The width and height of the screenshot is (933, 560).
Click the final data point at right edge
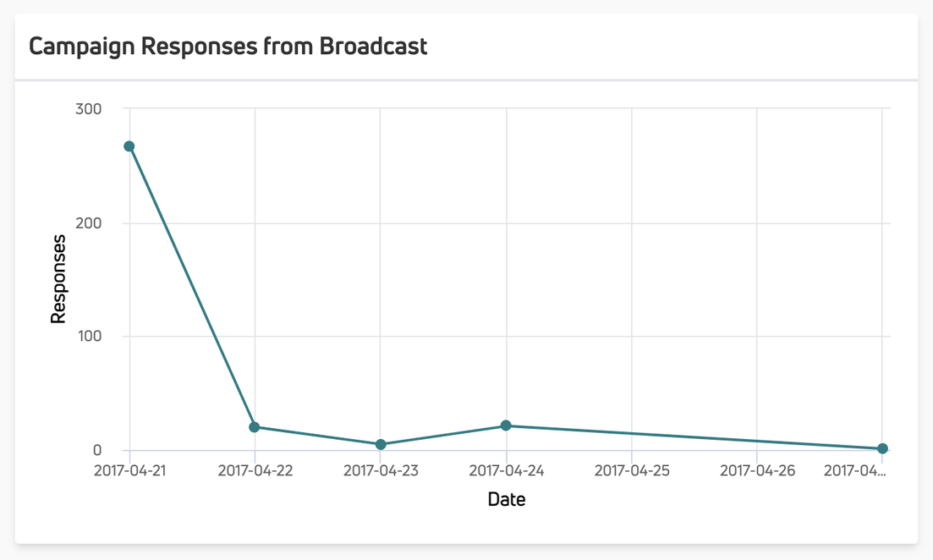coord(882,448)
